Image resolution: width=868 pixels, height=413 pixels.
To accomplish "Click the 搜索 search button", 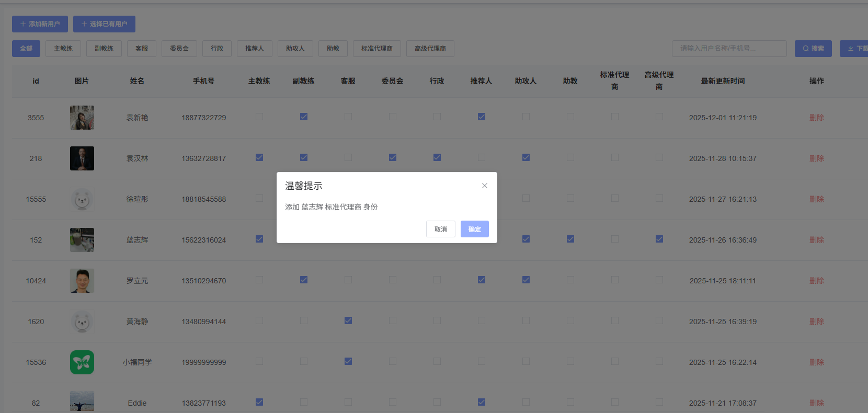I will click(813, 49).
